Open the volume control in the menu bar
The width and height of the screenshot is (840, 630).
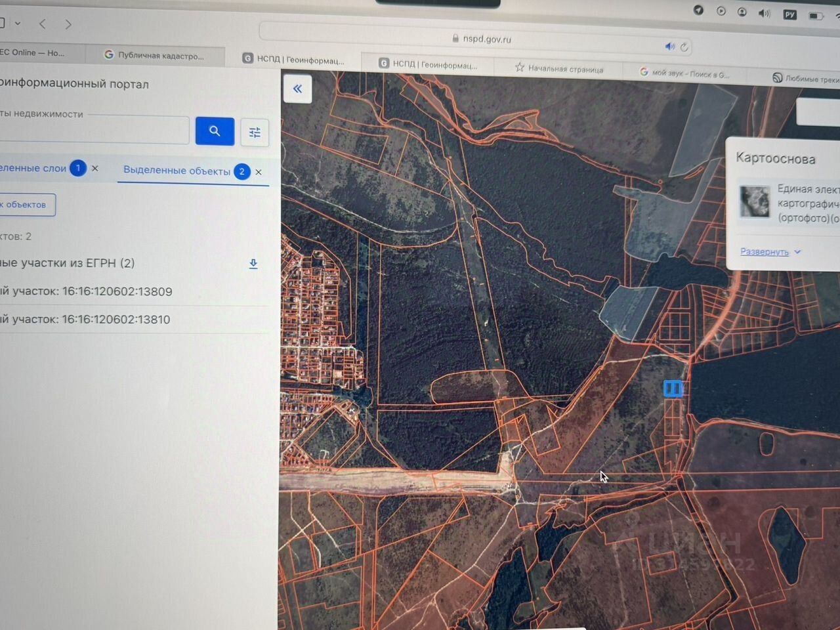coord(765,13)
